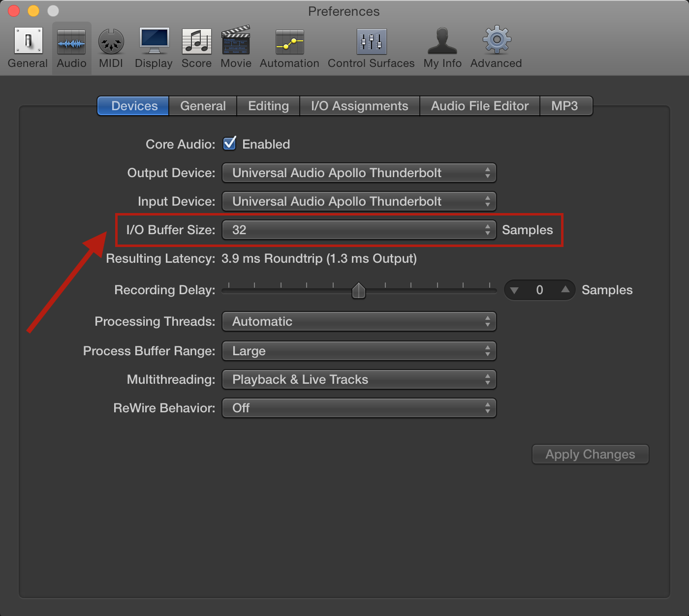
Task: Click the Score preferences icon
Action: click(x=196, y=41)
